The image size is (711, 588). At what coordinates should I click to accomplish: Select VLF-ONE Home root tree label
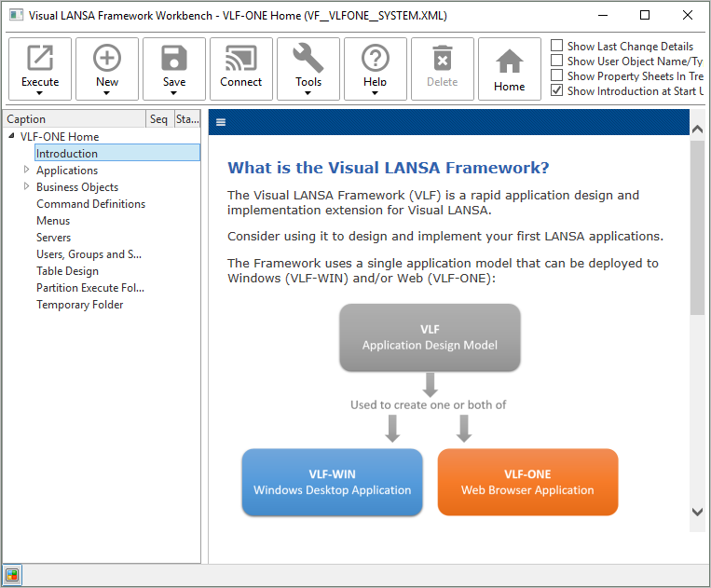click(x=60, y=136)
